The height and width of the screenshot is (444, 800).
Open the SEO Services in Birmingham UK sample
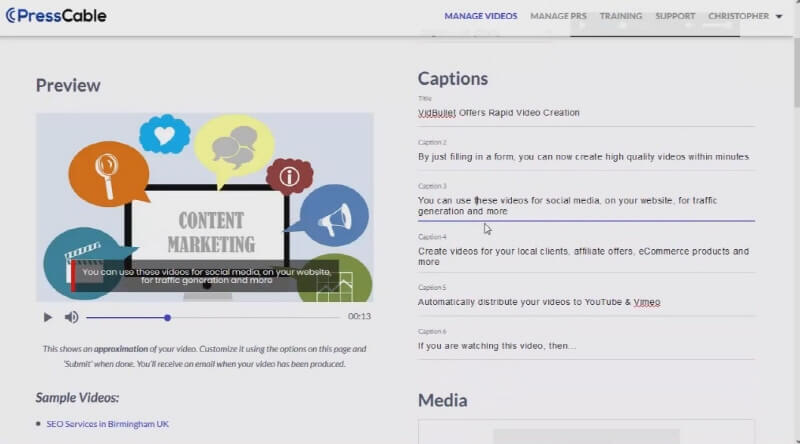click(107, 424)
